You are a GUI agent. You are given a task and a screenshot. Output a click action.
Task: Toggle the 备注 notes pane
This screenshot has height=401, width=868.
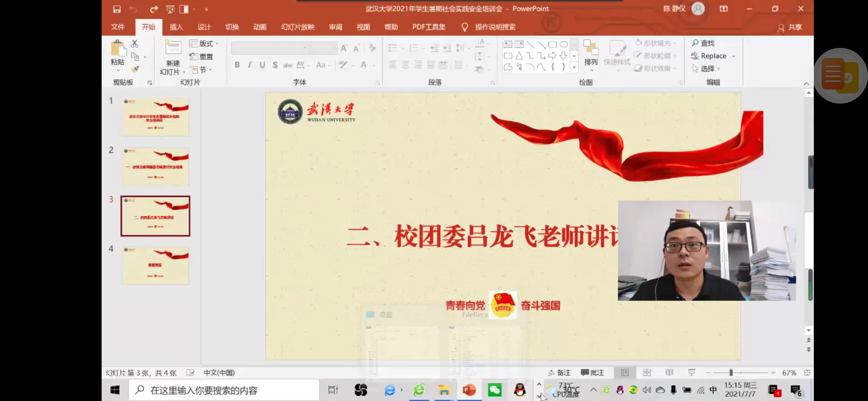point(559,372)
